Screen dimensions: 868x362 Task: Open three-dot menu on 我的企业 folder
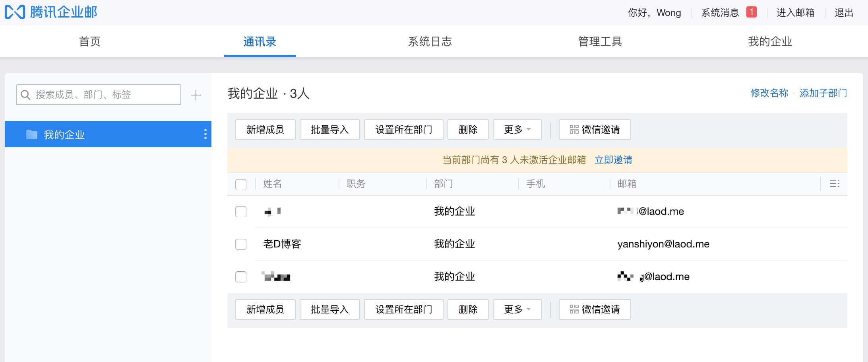click(205, 134)
